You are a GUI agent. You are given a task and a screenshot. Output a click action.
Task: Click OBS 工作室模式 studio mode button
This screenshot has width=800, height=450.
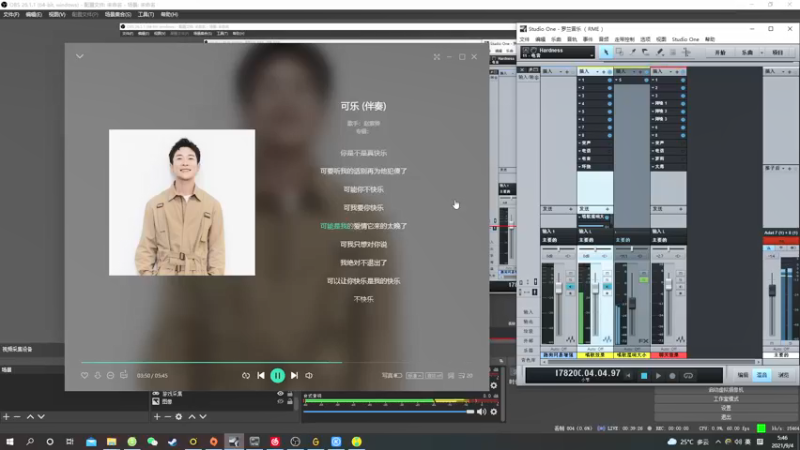726,398
